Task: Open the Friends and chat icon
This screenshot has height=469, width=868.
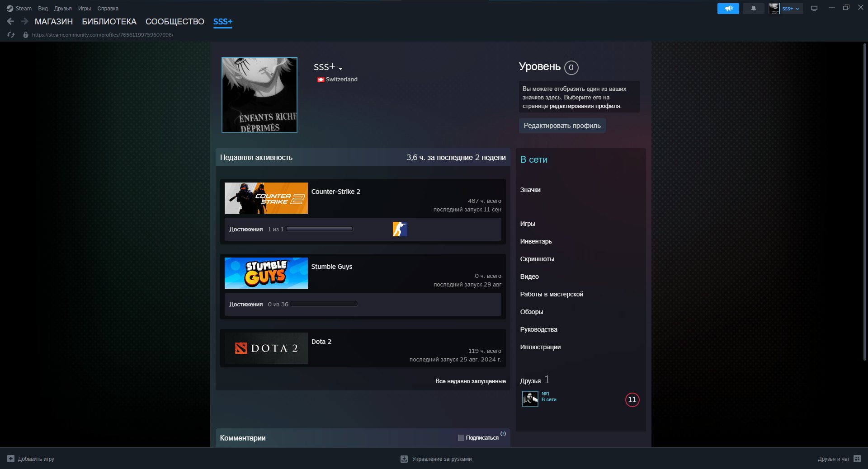Action: click(x=857, y=459)
